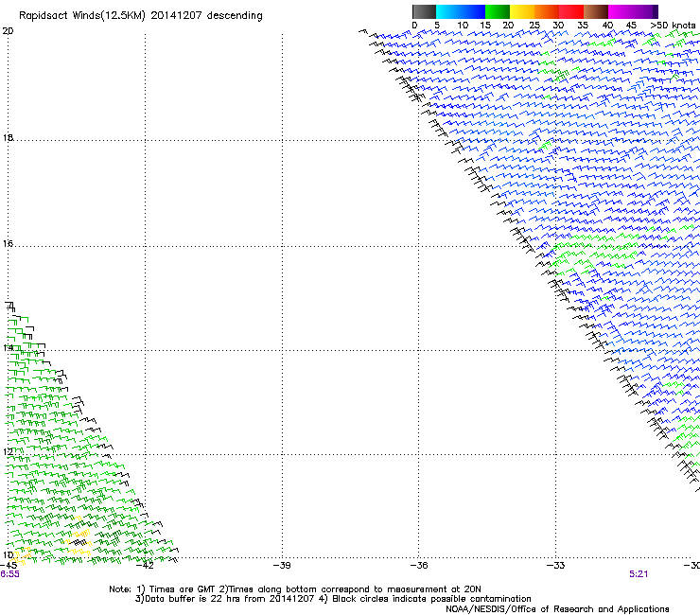
Task: Click the purple time stamp 6:55
Action: click(9, 574)
